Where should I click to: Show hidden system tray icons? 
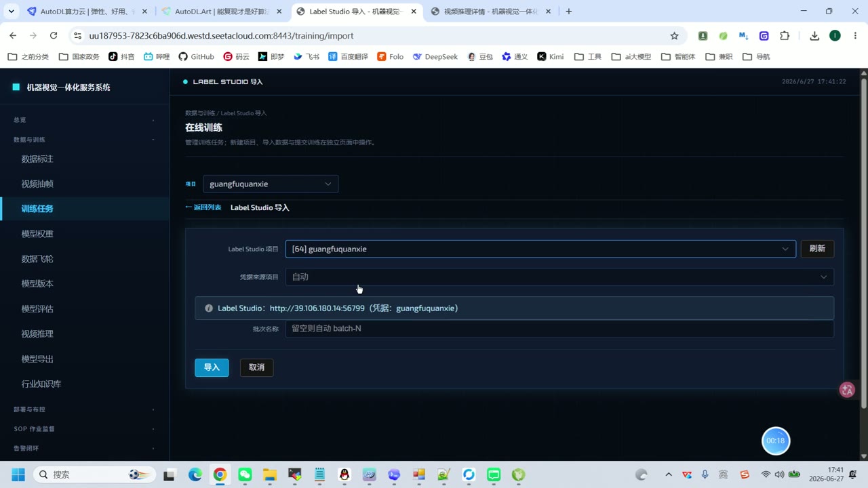tap(669, 474)
